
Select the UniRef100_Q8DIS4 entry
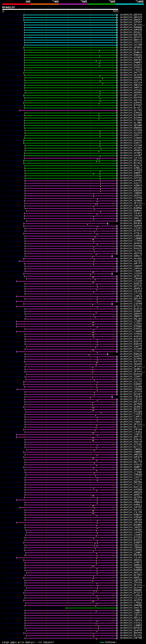coord(131,85)
